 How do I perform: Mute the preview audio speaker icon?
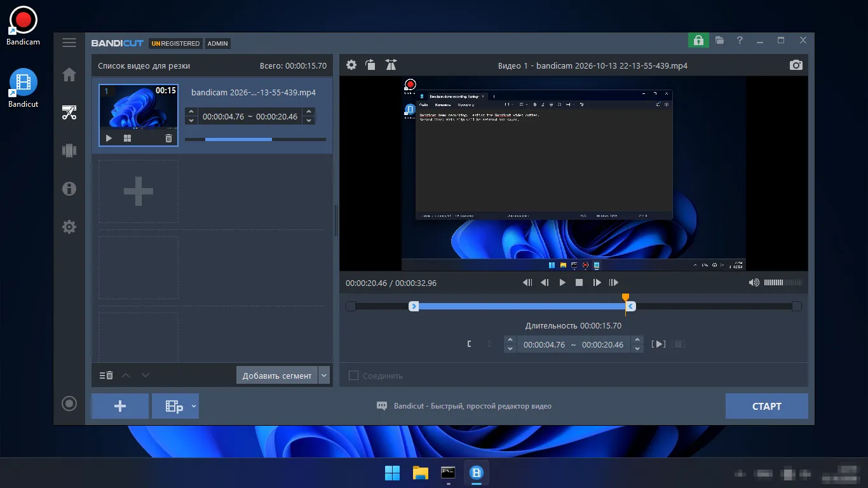coord(754,283)
